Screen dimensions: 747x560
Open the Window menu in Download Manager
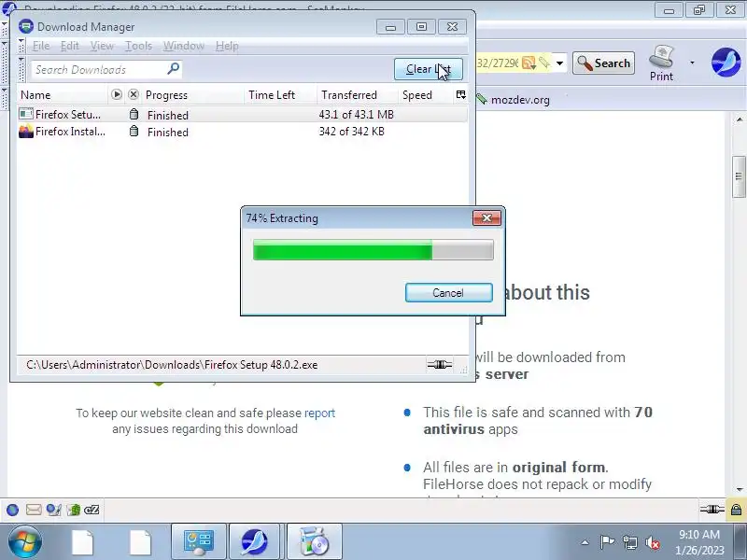[184, 46]
